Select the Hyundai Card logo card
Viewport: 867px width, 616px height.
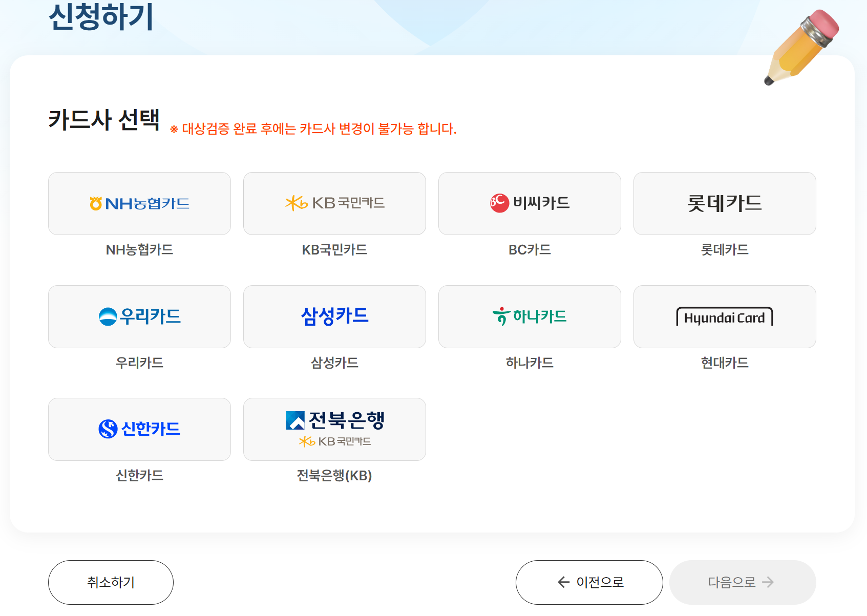(x=725, y=316)
